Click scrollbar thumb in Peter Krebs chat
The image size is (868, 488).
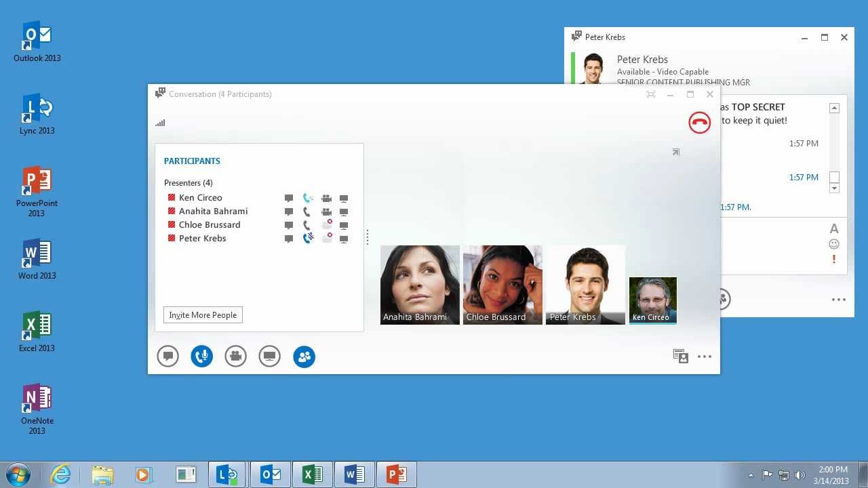pyautogui.click(x=834, y=178)
